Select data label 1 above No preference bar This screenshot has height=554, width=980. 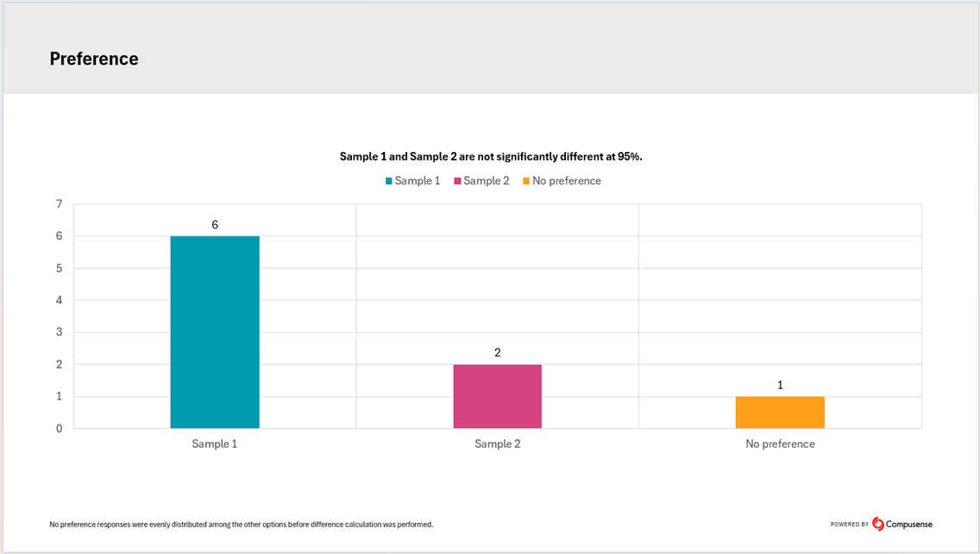pos(780,385)
